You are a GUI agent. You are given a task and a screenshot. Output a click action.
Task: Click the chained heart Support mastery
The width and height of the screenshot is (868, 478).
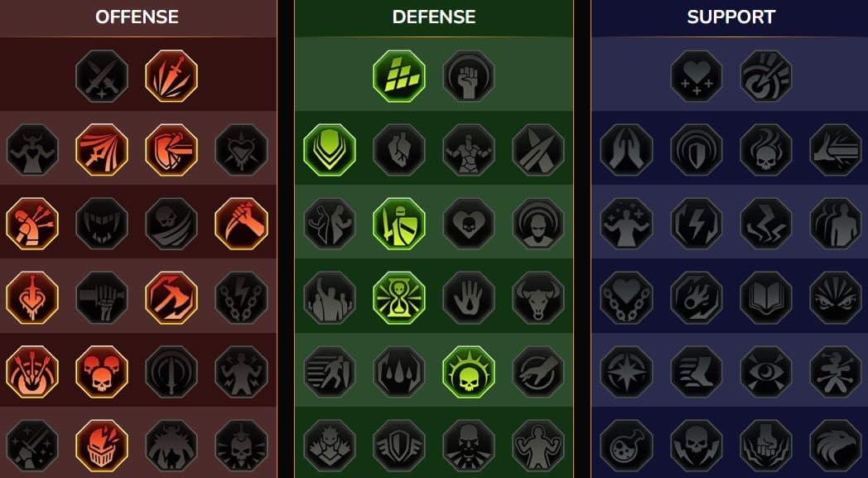tap(627, 297)
